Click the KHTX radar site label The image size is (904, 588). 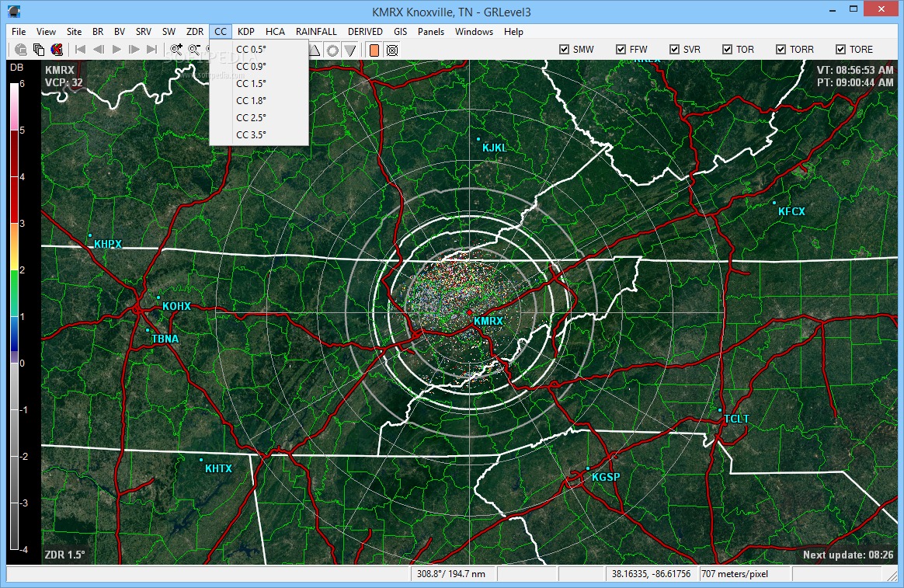(218, 468)
